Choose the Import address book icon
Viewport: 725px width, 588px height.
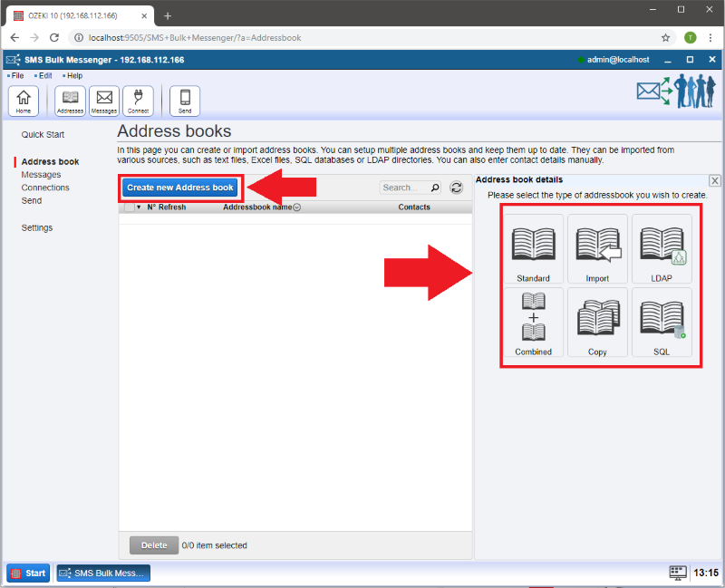597,249
